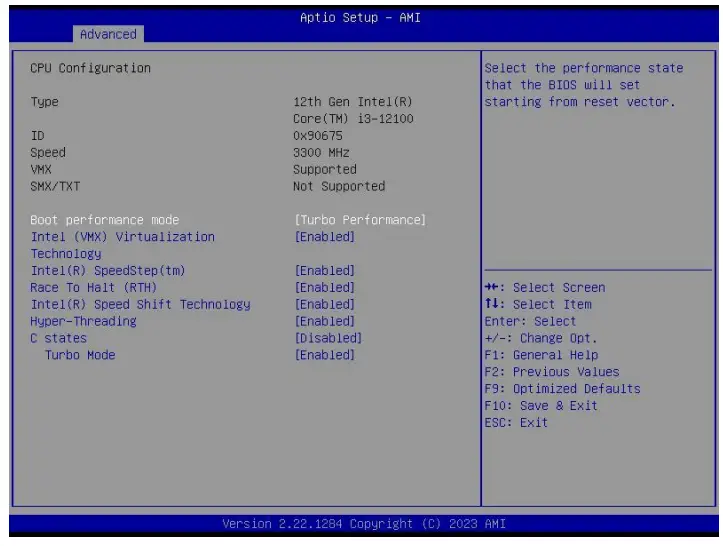This screenshot has width=723, height=546.
Task: Select the Hyper-Threading setting
Action: 83,321
